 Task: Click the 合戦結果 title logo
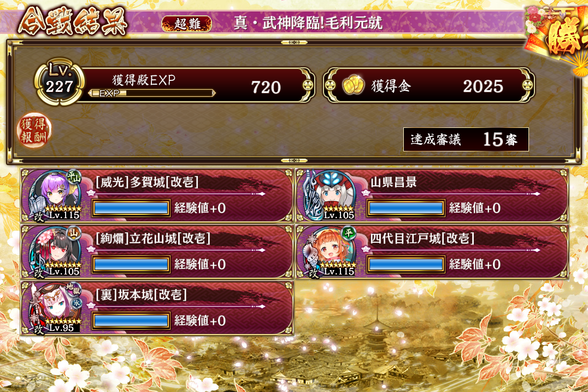pyautogui.click(x=73, y=21)
